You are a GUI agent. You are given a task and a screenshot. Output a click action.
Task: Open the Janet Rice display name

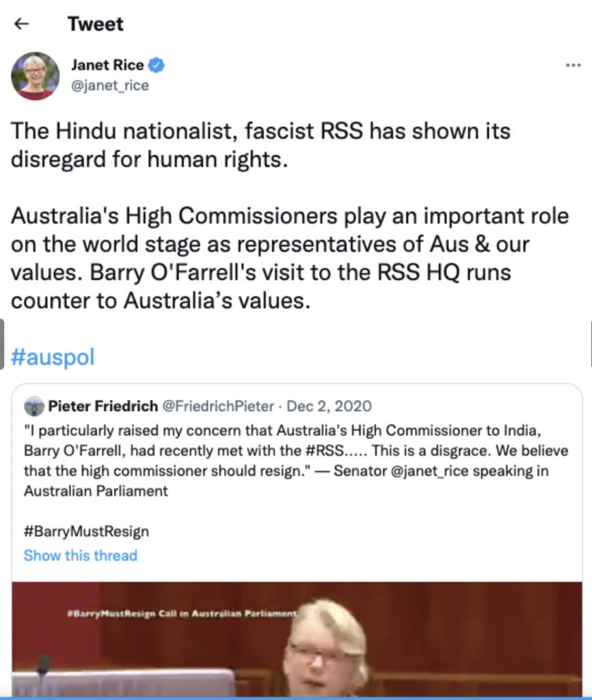(x=107, y=66)
